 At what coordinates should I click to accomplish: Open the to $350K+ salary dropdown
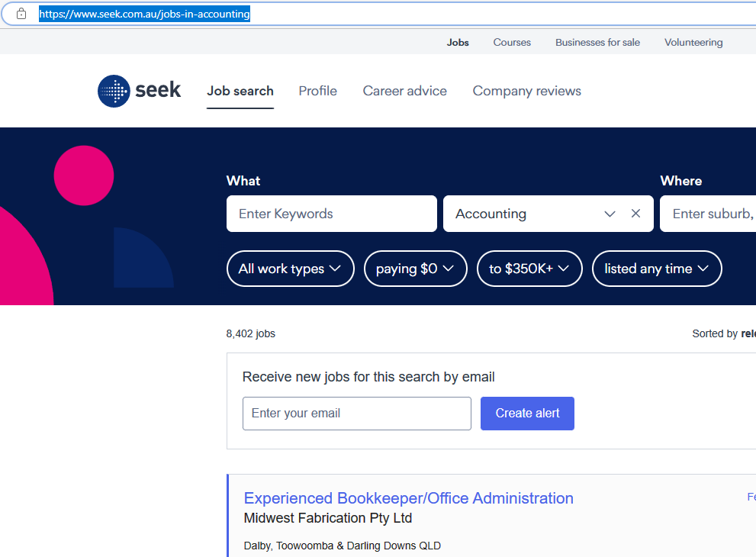pyautogui.click(x=529, y=269)
